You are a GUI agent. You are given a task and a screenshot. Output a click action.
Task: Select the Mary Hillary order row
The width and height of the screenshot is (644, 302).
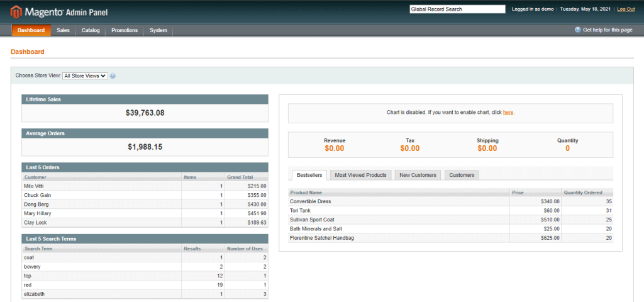145,213
